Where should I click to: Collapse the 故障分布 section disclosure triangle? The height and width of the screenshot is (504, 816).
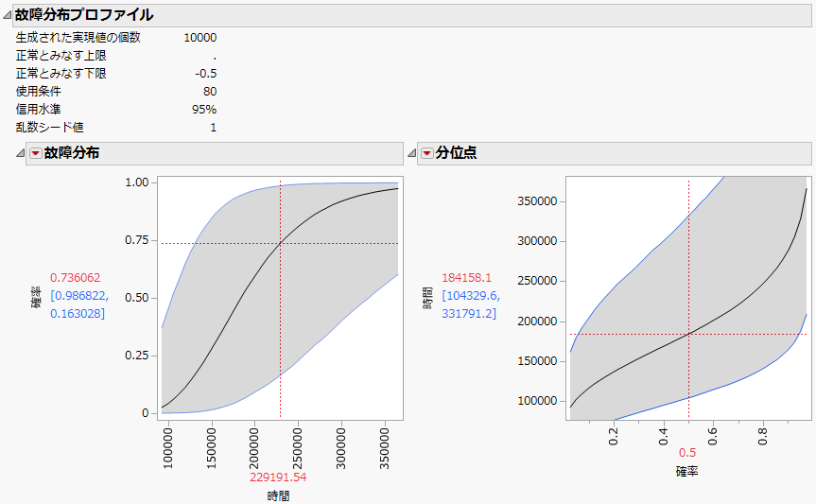[20, 153]
